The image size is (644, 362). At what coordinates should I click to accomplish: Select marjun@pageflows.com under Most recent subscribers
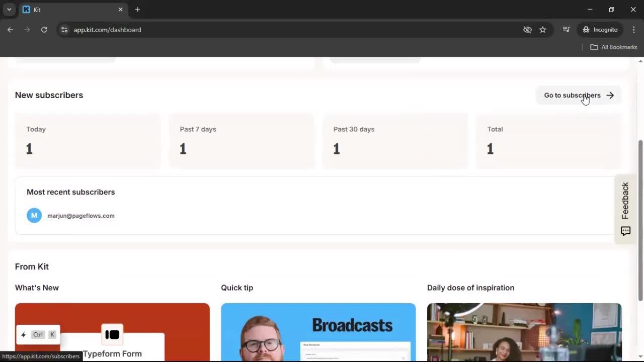pyautogui.click(x=80, y=215)
